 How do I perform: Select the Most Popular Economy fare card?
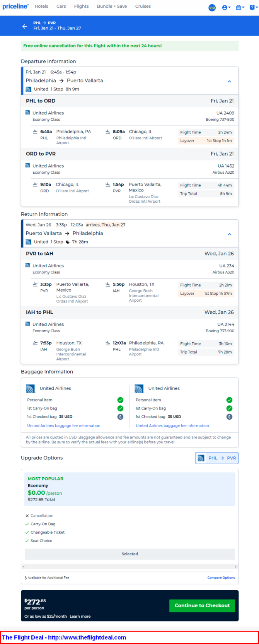pyautogui.click(x=129, y=489)
